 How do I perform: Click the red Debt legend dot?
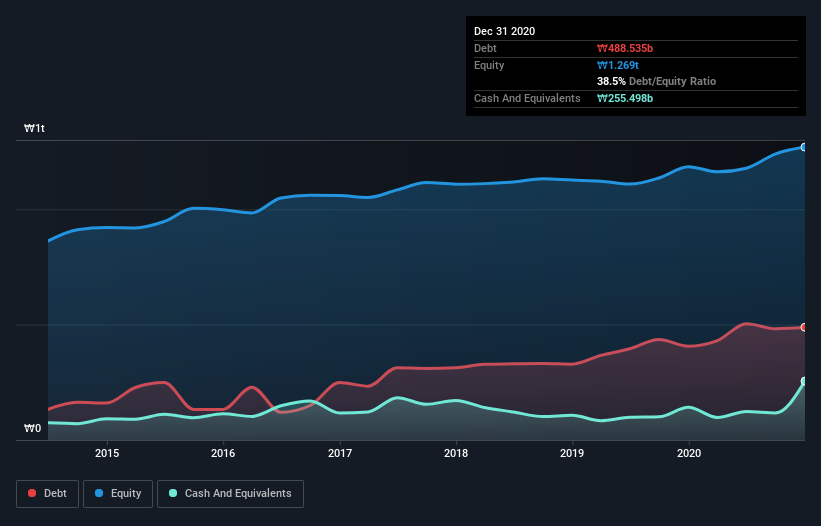32,493
